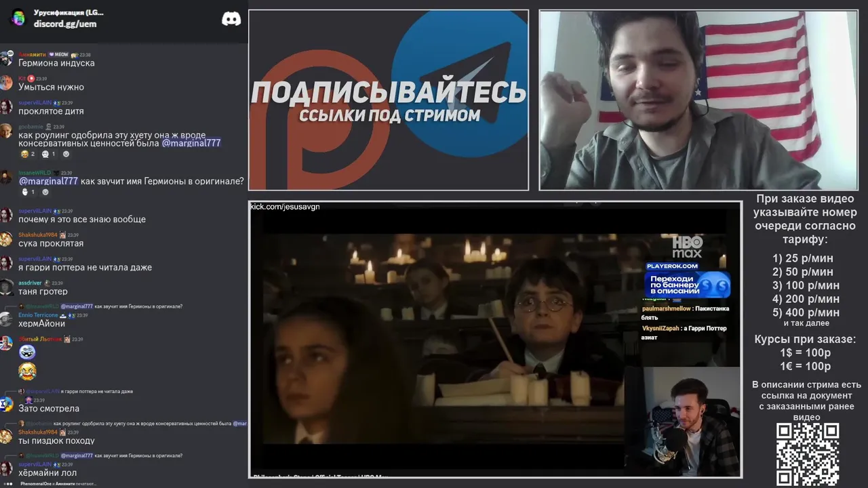Click the Discord logo icon in chat header
Image resolution: width=868 pixels, height=488 pixels.
click(x=231, y=18)
